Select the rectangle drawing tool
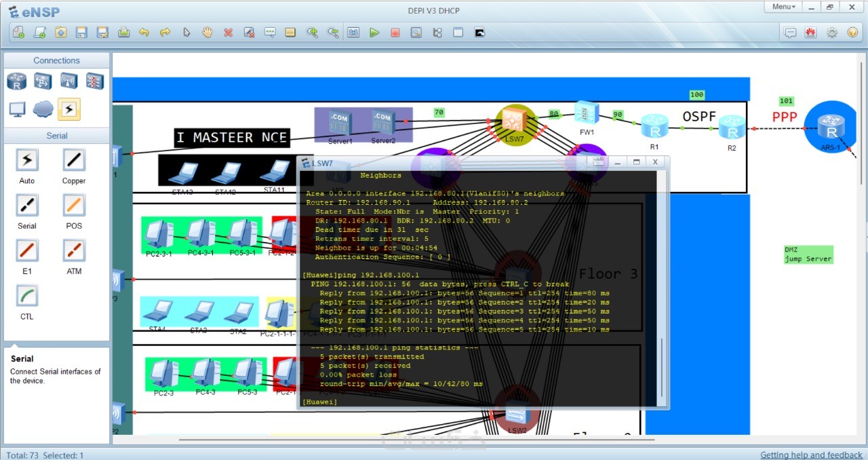This screenshot has height=460, width=868. (290, 32)
